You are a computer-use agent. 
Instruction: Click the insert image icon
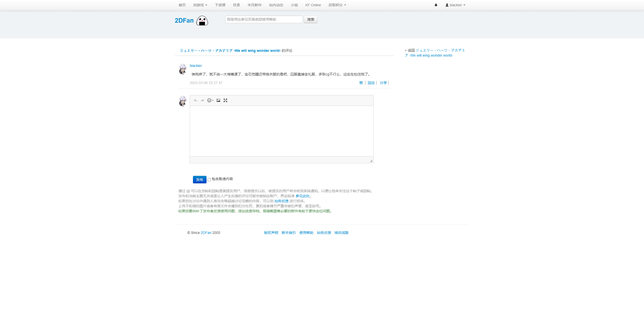click(218, 100)
